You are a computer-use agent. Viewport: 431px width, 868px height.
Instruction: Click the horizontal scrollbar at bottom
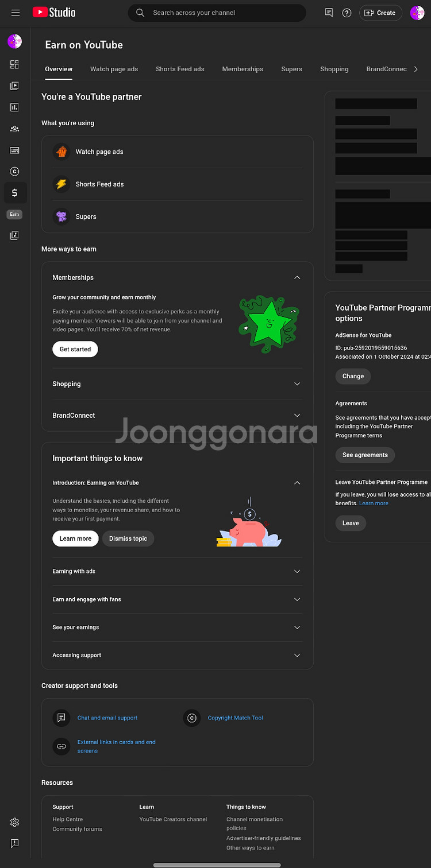point(217,865)
